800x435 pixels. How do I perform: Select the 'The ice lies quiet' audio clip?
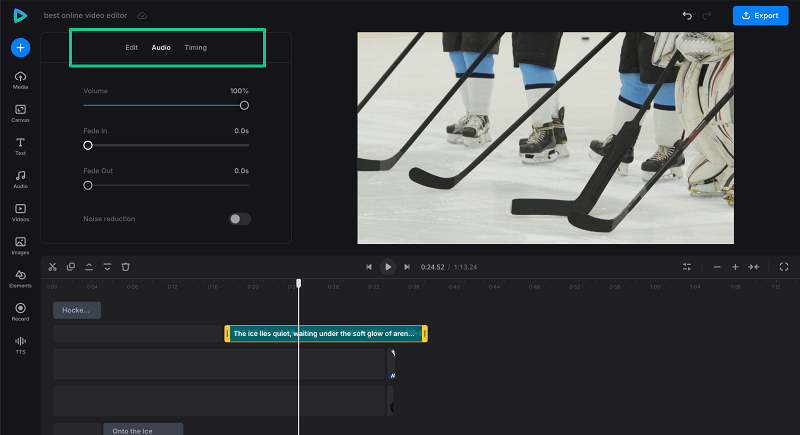coord(326,334)
